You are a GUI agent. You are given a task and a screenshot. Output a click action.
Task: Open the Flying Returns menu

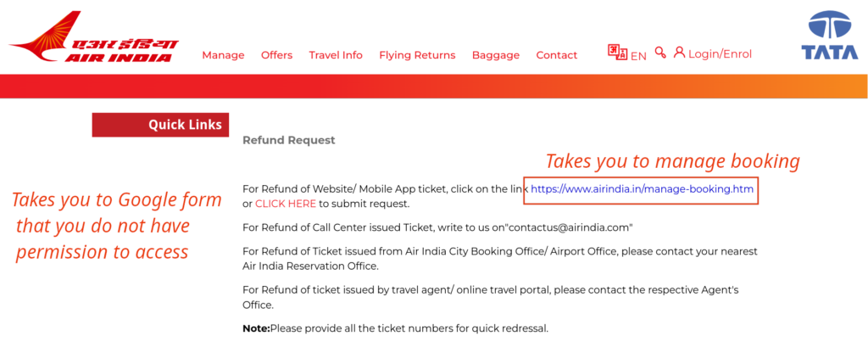click(x=417, y=55)
